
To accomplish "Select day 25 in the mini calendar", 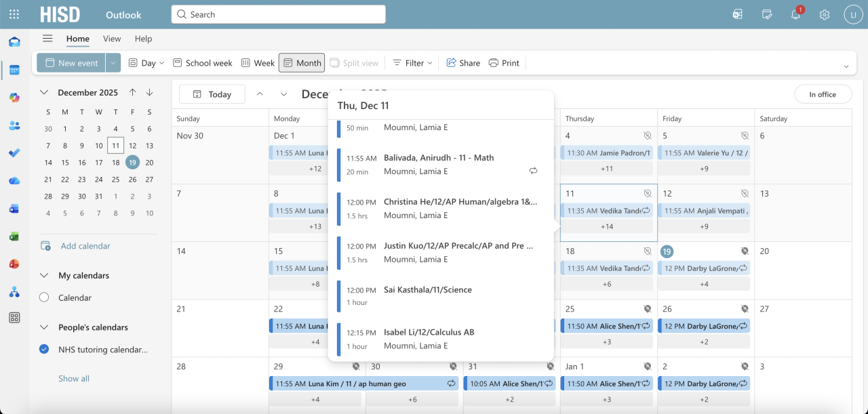I will pos(115,180).
